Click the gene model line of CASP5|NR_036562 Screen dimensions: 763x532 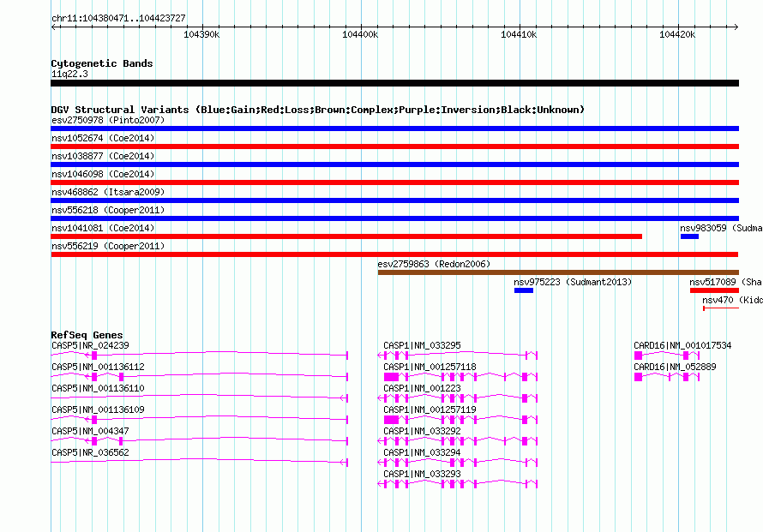[x=200, y=463]
